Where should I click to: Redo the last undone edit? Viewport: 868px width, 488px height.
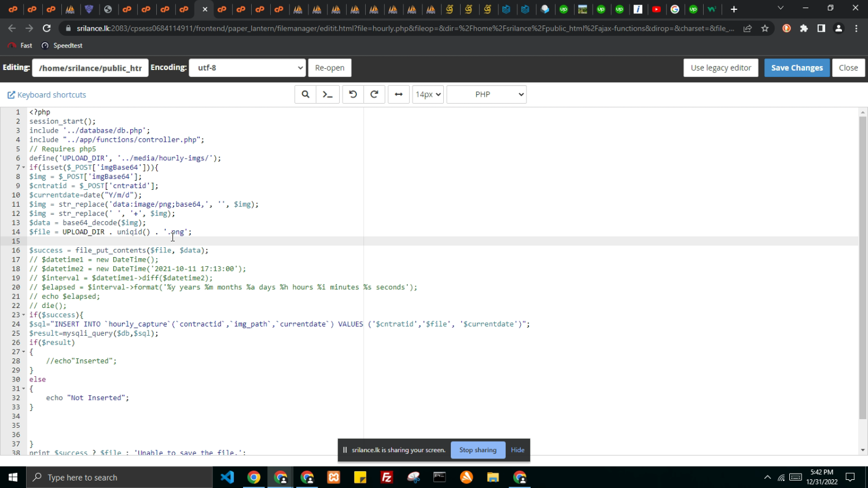click(374, 94)
